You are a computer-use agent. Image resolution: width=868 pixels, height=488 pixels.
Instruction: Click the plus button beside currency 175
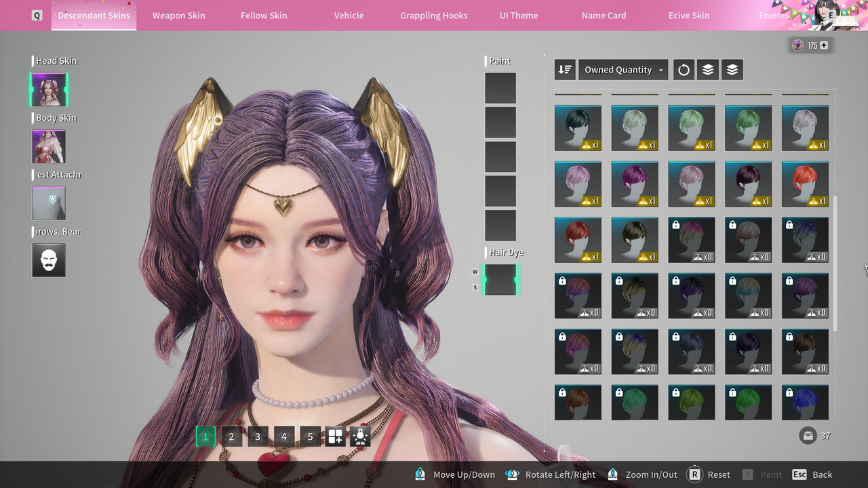(x=824, y=45)
